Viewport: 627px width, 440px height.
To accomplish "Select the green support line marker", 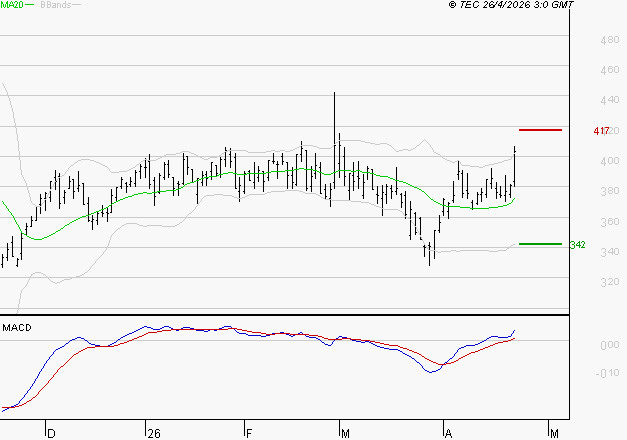I will tap(540, 244).
